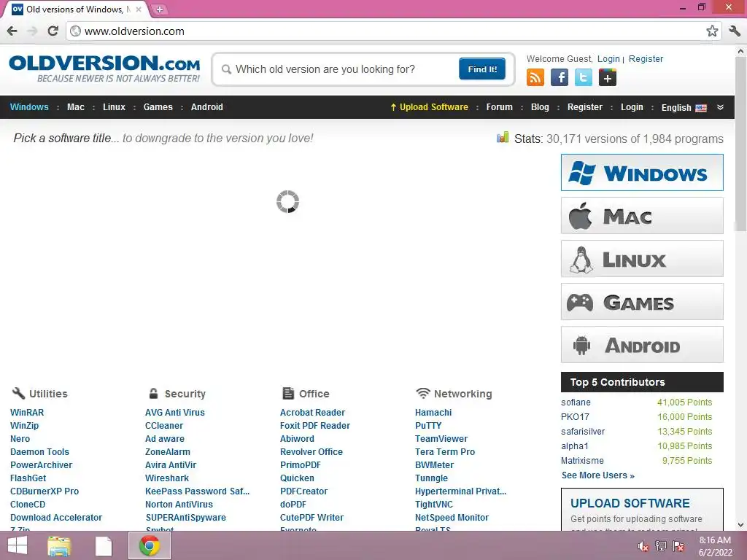Open Chrome wrench settings menu
Viewport: 747px width, 560px height.
click(735, 31)
